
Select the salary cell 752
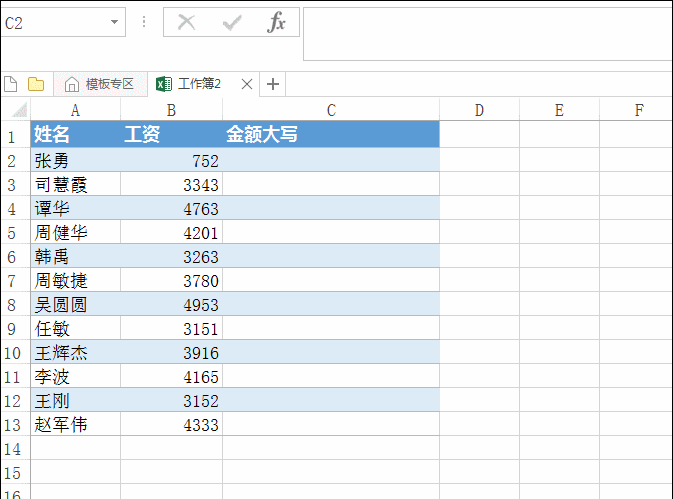point(171,160)
